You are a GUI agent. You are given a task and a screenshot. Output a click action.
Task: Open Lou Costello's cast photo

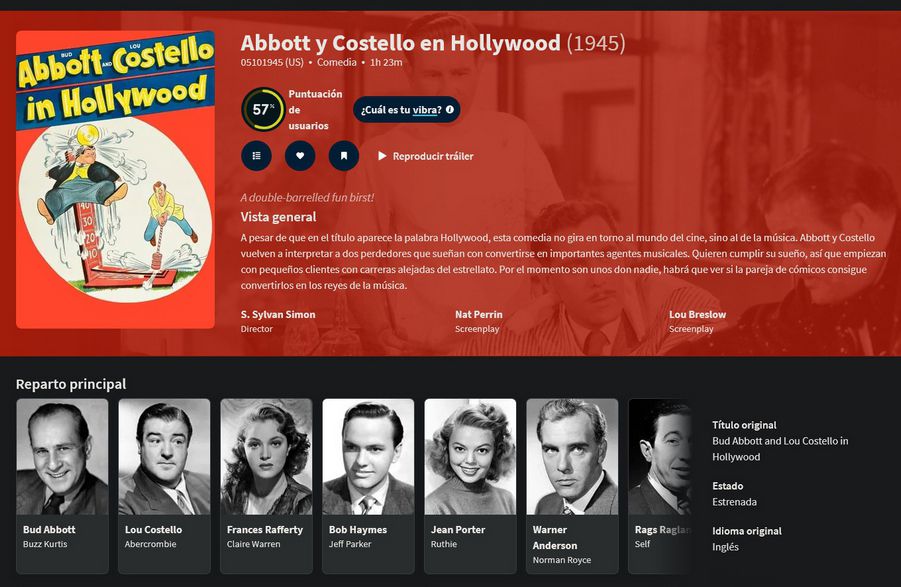164,457
